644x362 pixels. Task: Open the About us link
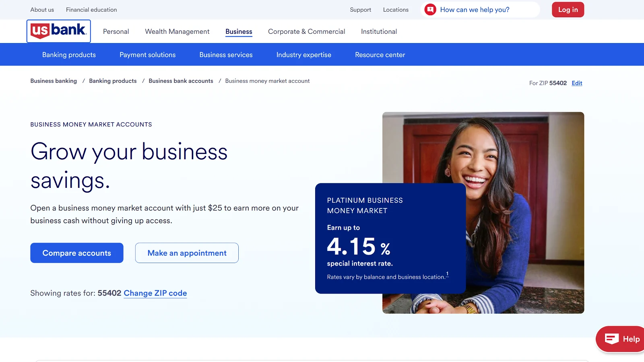[42, 10]
